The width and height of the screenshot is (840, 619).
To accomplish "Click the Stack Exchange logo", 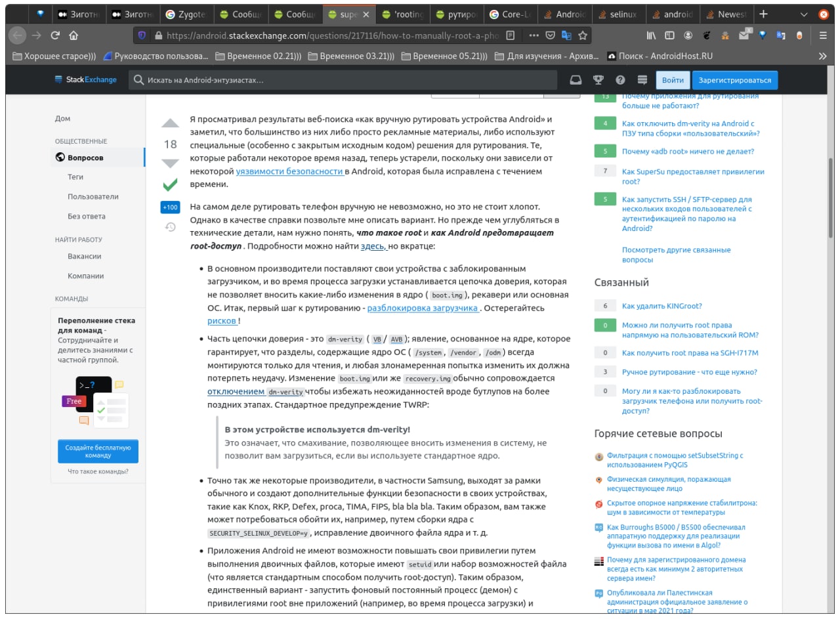I will tap(85, 80).
